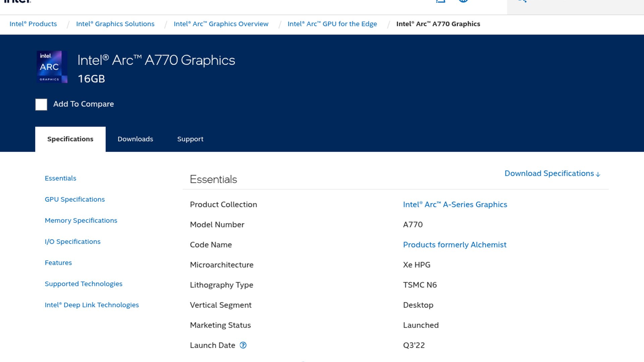Click the down arrow beside Download Specifications
This screenshot has width=644, height=362.
tap(598, 174)
